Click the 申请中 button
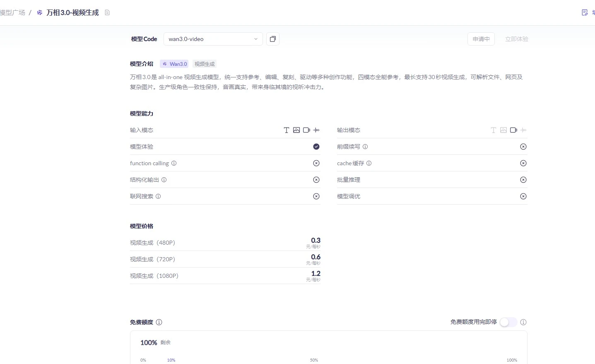Screen dimensions: 595x364 pos(481,39)
